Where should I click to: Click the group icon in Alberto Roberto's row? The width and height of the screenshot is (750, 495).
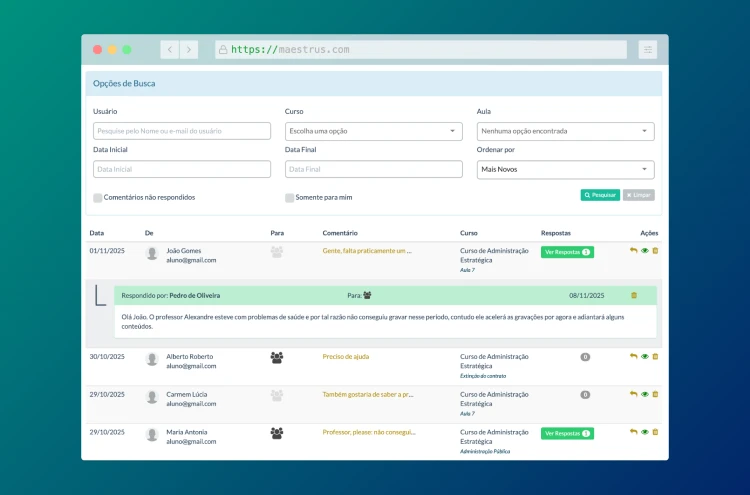(x=277, y=357)
